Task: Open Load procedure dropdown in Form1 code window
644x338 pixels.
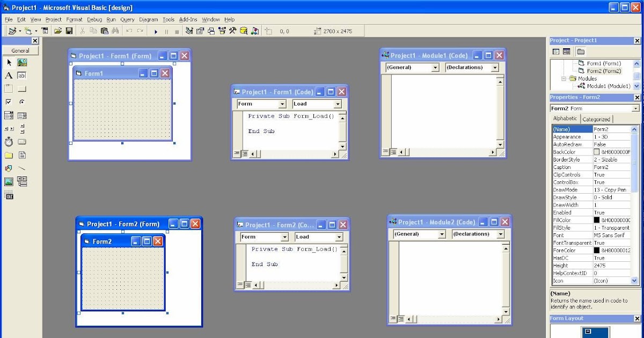Action: click(338, 104)
